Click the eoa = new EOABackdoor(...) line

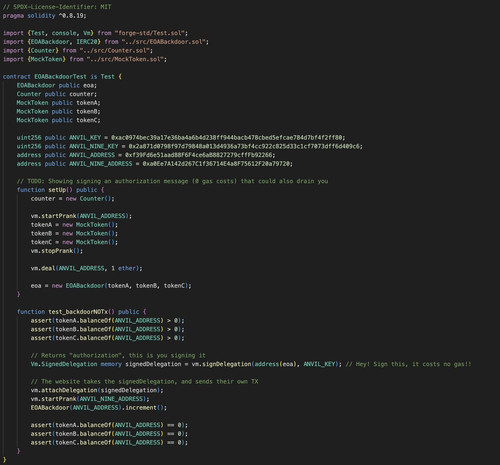point(111,286)
